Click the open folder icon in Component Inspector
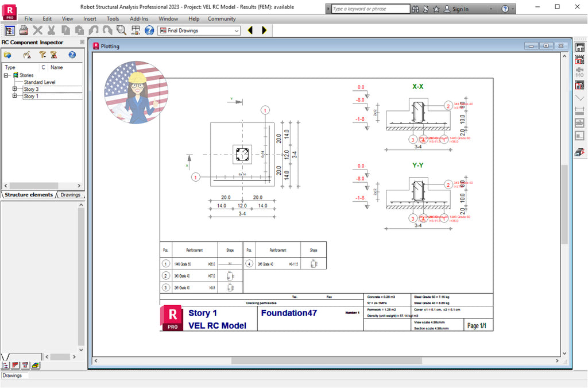The image size is (588, 388). (8, 55)
